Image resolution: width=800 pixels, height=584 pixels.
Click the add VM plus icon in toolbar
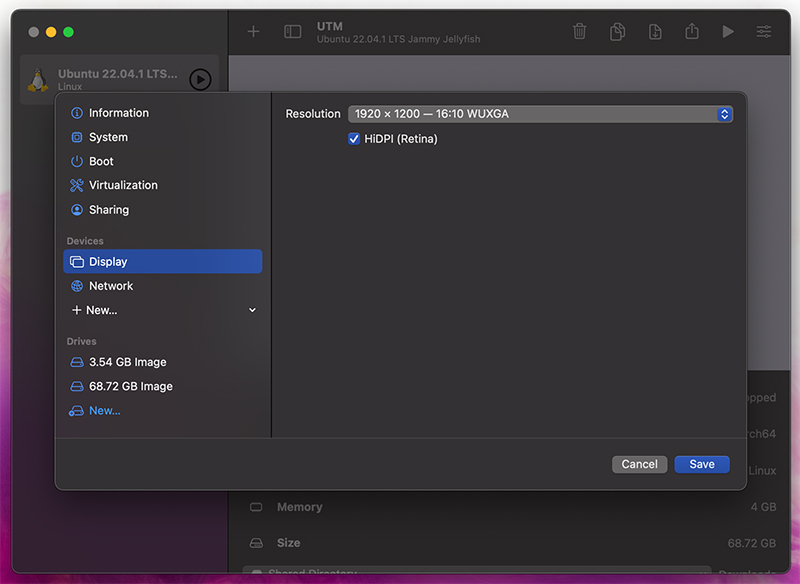pyautogui.click(x=253, y=32)
